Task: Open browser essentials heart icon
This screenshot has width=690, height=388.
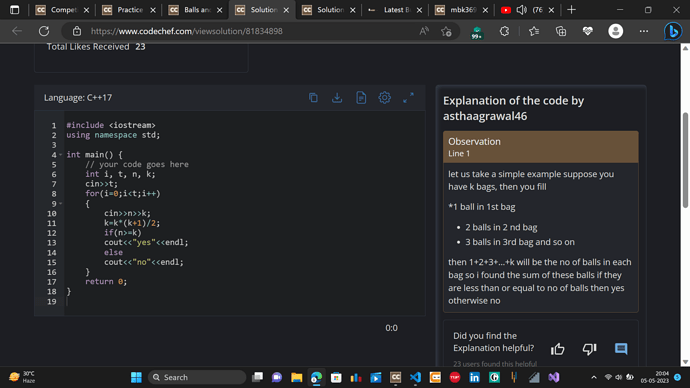Action: 587,31
